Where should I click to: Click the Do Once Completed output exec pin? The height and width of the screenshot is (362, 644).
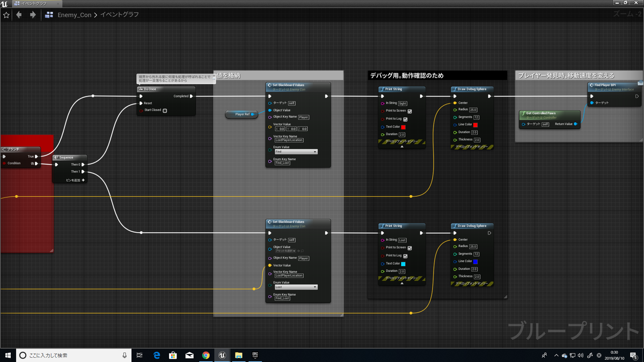192,96
